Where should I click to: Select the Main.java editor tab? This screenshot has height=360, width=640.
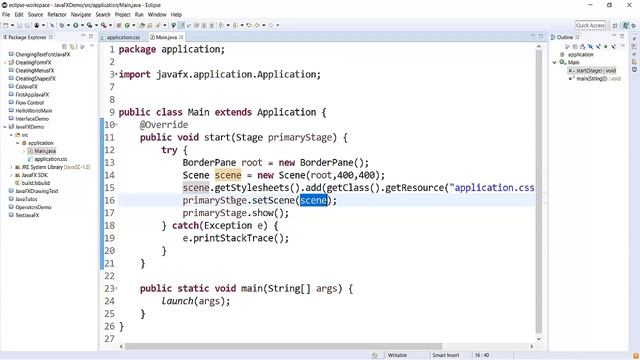tap(167, 37)
